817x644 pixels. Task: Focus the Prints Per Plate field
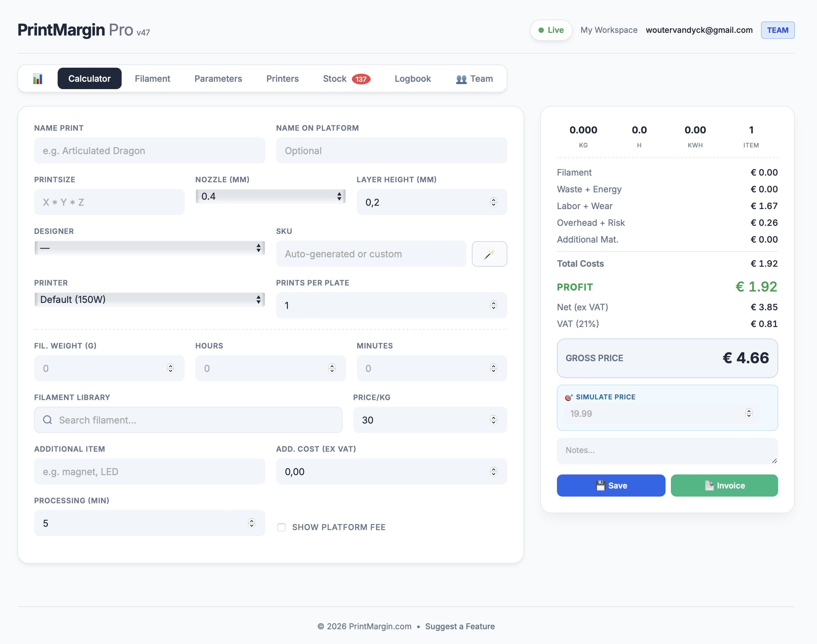[391, 305]
